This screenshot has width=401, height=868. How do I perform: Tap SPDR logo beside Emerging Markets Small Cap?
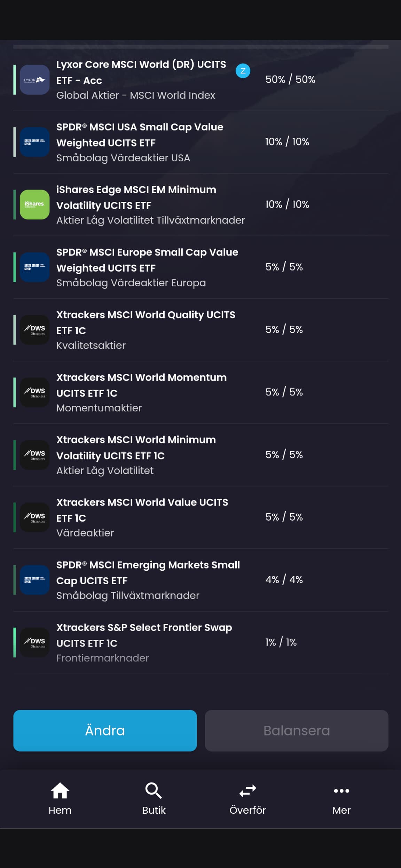(34, 580)
